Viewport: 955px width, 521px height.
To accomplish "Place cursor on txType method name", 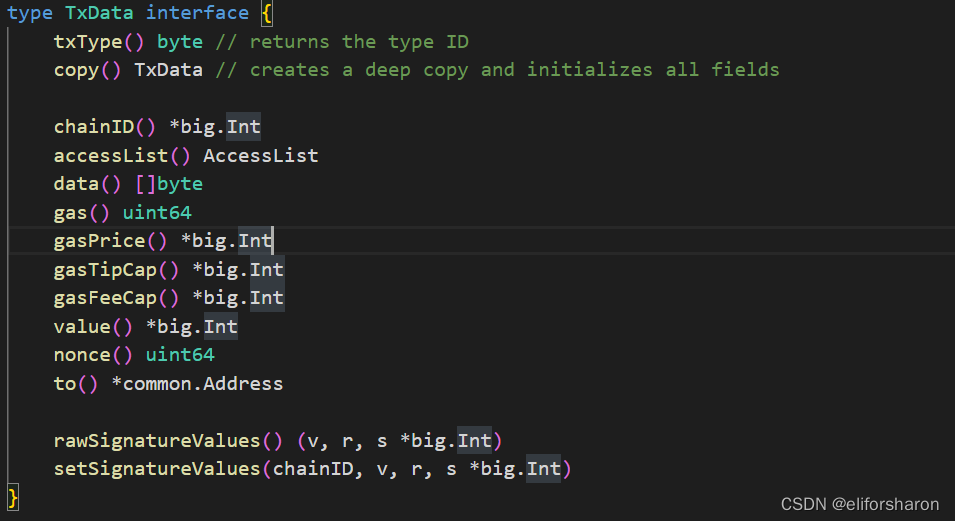I will [x=88, y=42].
